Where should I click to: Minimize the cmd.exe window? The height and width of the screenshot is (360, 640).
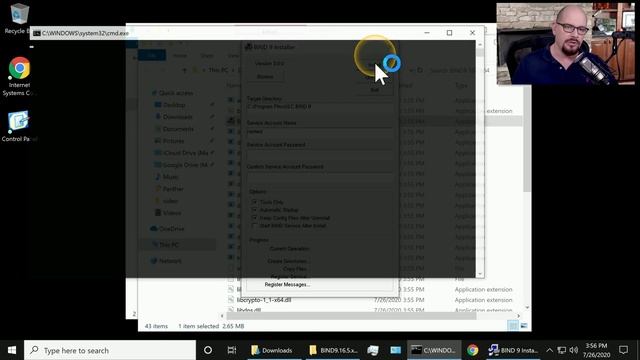tap(427, 33)
